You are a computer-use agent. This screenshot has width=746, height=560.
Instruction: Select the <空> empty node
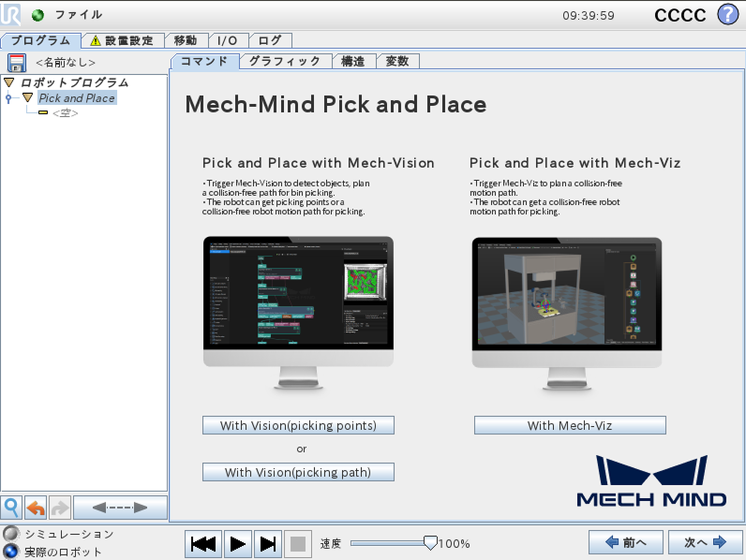(66, 112)
